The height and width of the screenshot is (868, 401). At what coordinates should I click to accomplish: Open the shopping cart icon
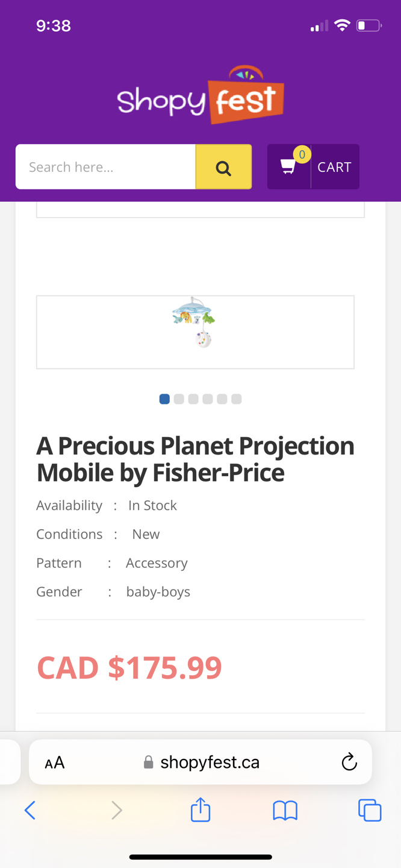pos(289,167)
